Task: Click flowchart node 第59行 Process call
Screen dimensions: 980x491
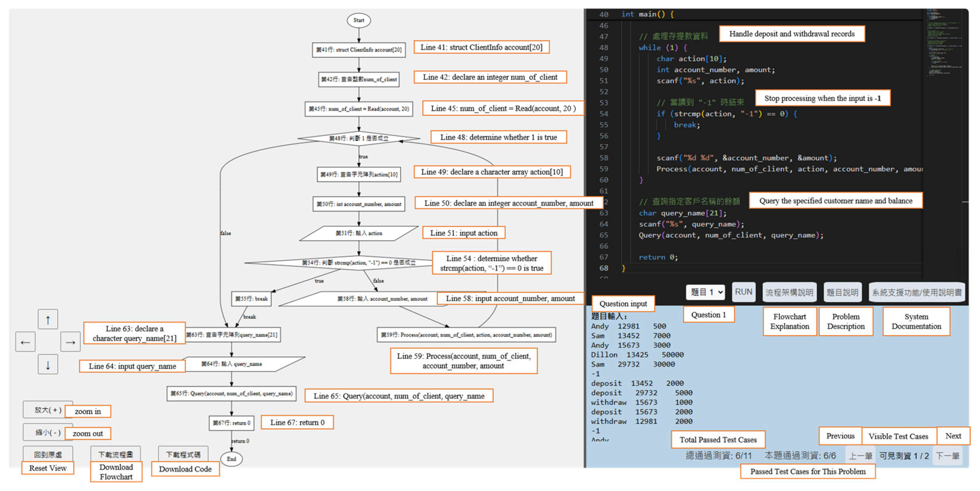Action: point(466,335)
